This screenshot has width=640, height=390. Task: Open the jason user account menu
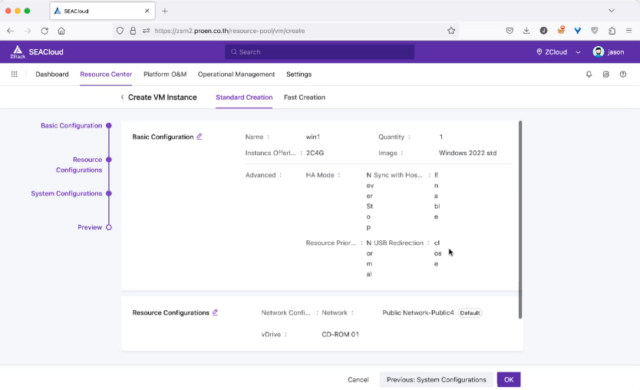[x=608, y=52]
